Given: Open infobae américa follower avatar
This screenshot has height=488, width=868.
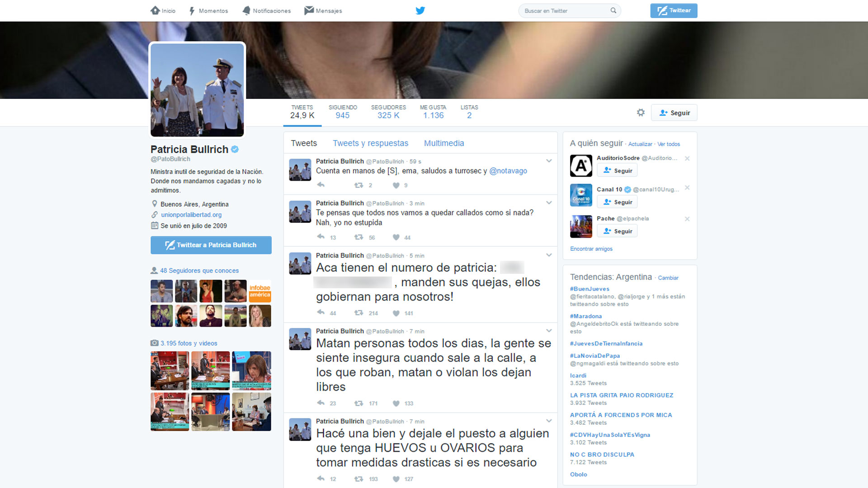Looking at the screenshot, I should coord(260,291).
